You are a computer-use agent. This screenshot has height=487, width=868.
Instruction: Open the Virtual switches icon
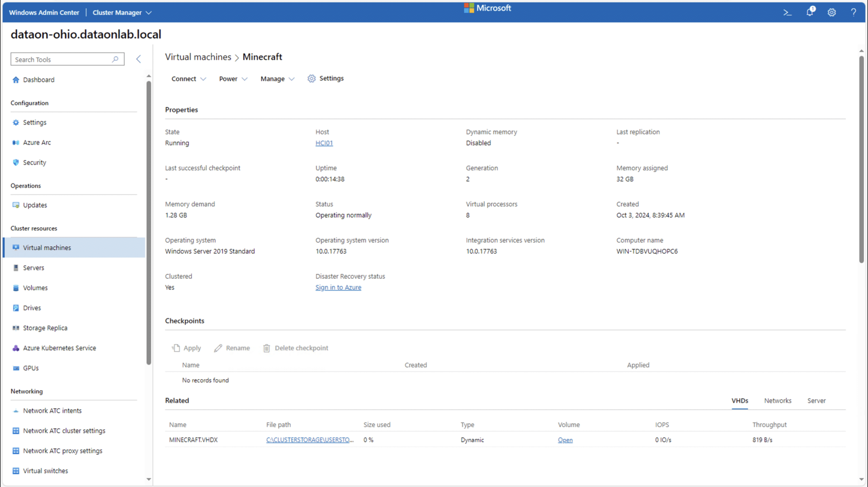tap(16, 471)
